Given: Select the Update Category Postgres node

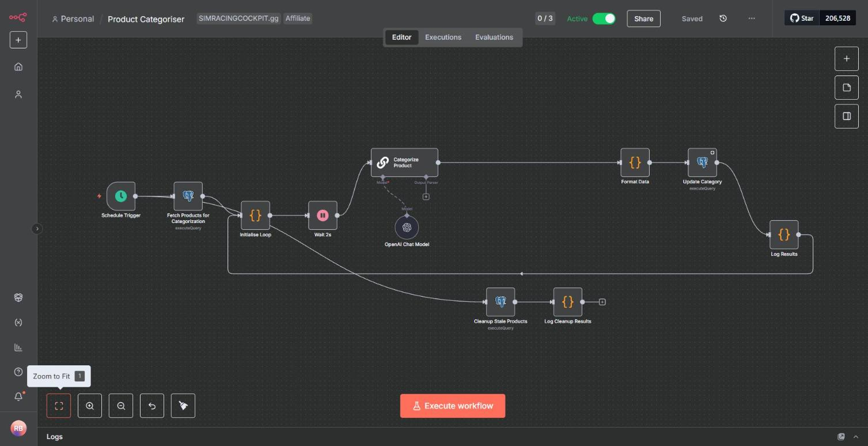Looking at the screenshot, I should [702, 162].
